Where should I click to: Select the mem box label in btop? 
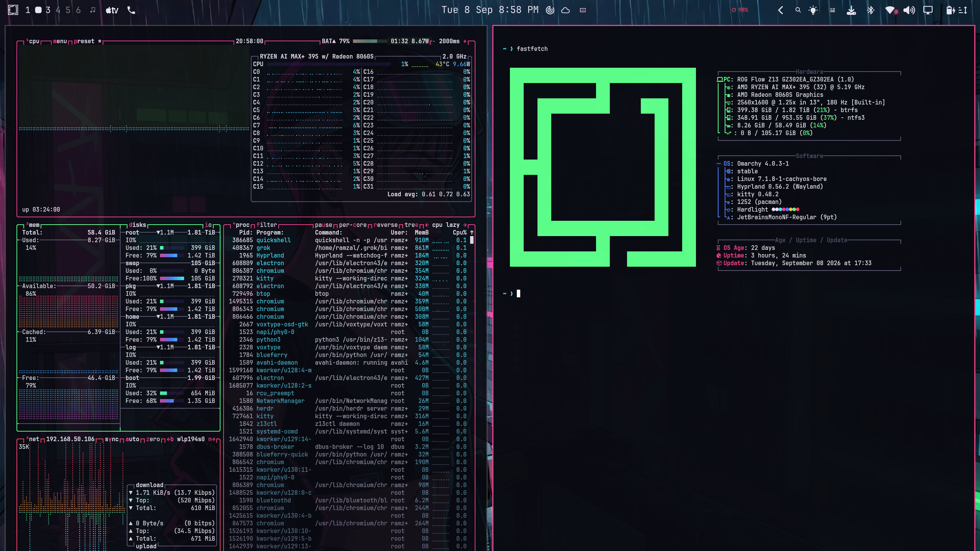click(x=32, y=225)
